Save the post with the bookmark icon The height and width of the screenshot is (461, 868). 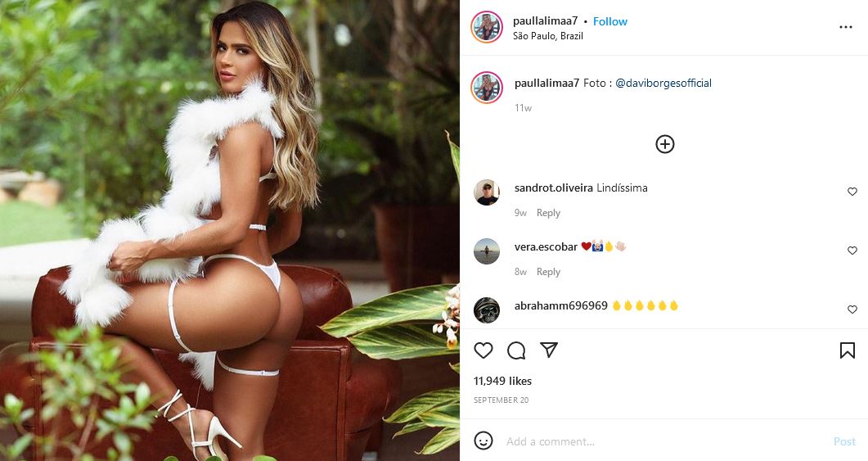pos(847,350)
